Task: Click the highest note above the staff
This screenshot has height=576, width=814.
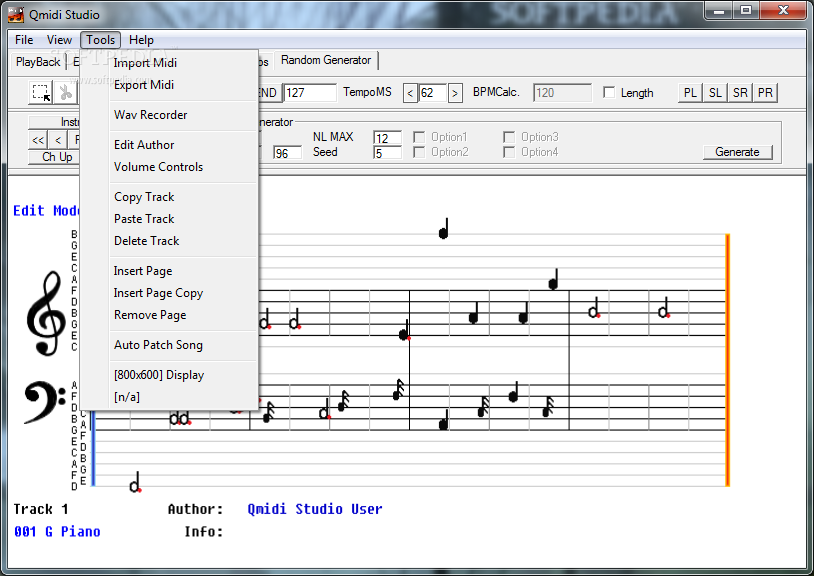Action: [x=443, y=229]
